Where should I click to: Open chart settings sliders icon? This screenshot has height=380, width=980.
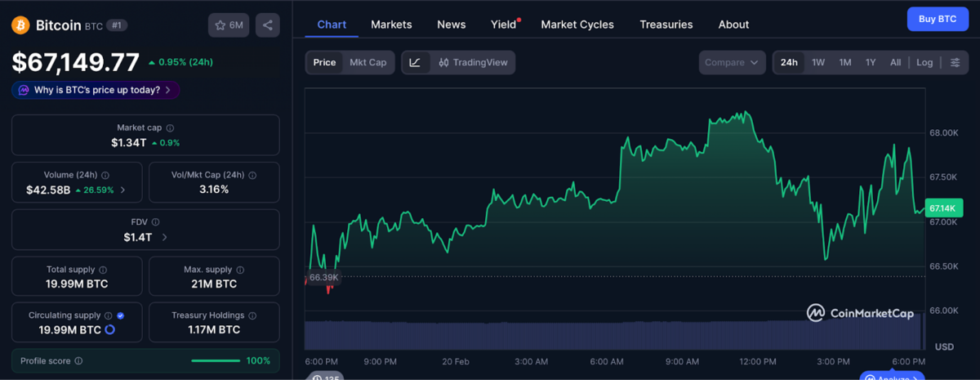[x=955, y=62]
